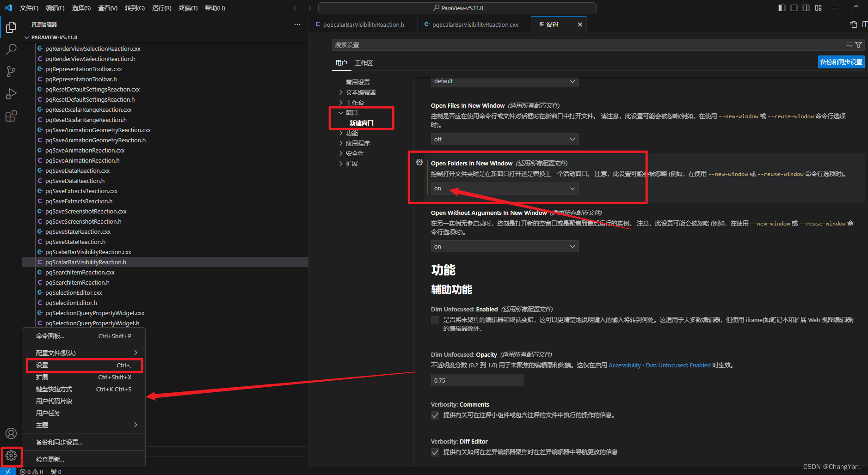The height and width of the screenshot is (475, 868).
Task: Select the 用户 settings tab
Action: [x=341, y=63]
